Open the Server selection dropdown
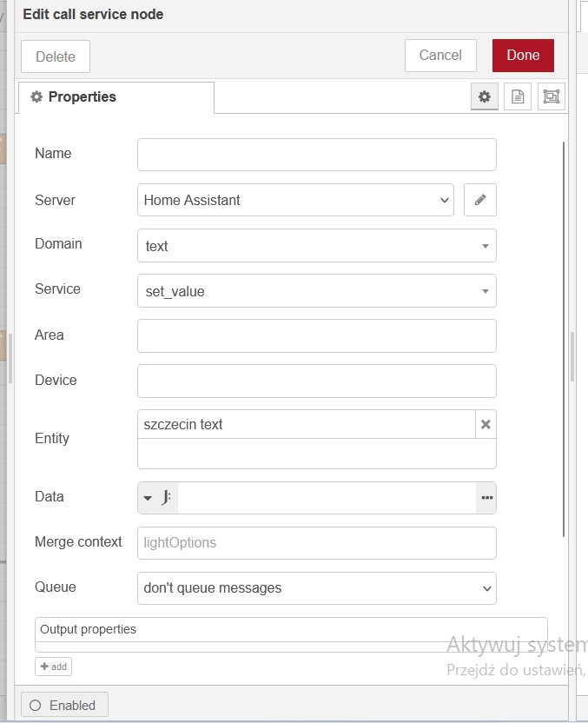 (x=295, y=200)
